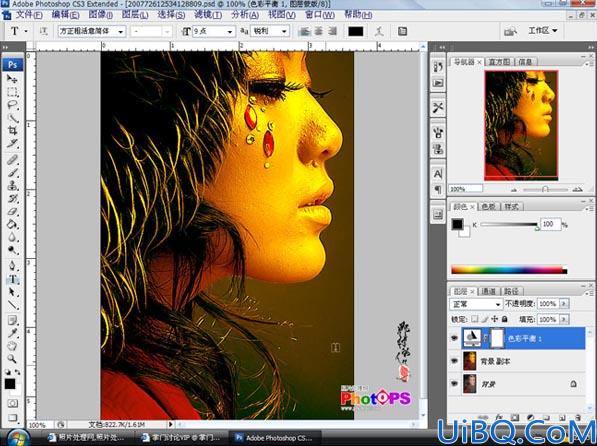Toggle lock image pixels brush icon
This screenshot has height=446, width=597.
[485, 319]
